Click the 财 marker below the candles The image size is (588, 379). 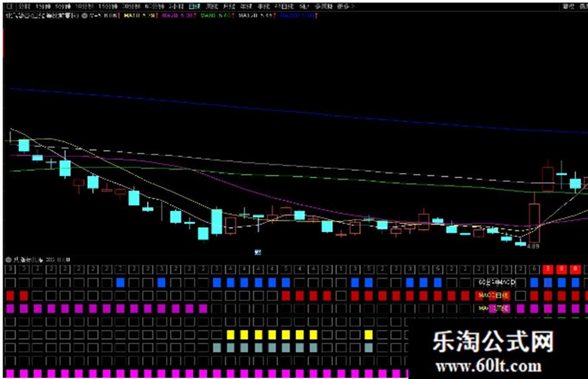coord(258,252)
